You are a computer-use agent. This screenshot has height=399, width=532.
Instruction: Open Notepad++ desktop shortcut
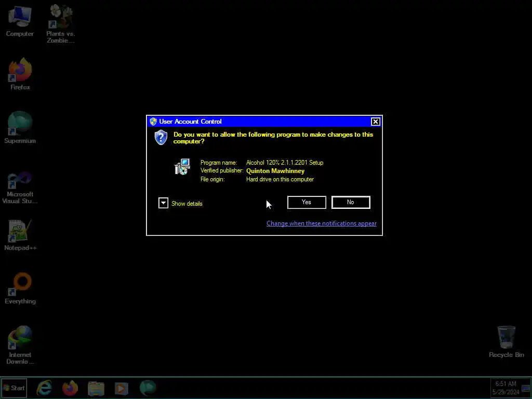20,235
